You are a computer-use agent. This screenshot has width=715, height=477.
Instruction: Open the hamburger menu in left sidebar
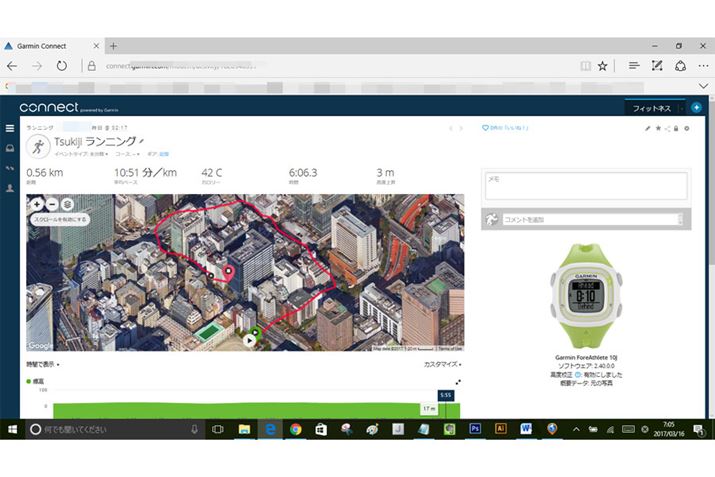(10, 128)
